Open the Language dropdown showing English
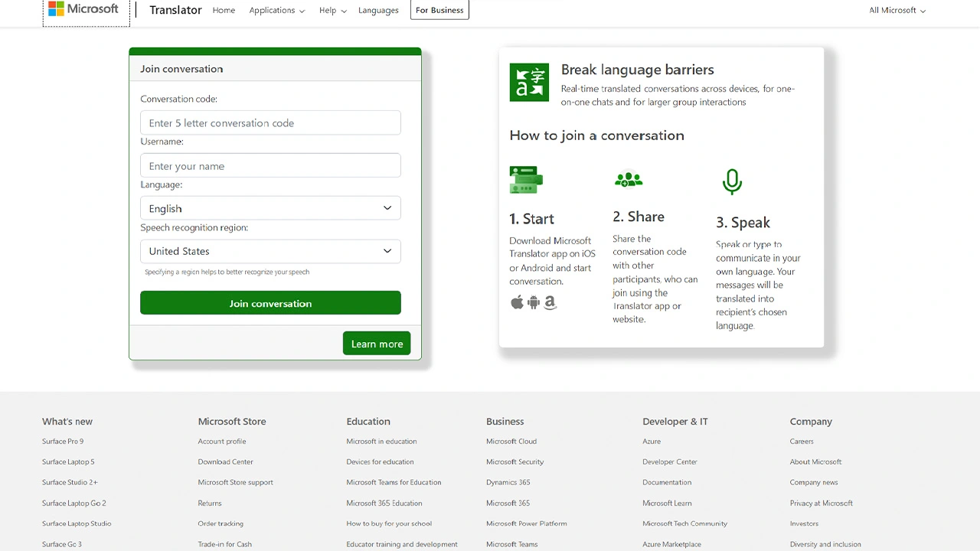This screenshot has height=551, width=980. pos(270,208)
